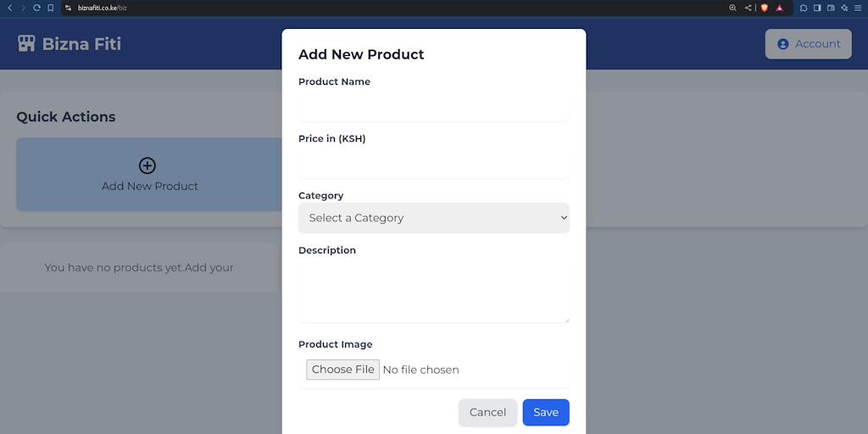
Task: Click the zoom magnifier icon in the address bar
Action: click(732, 8)
